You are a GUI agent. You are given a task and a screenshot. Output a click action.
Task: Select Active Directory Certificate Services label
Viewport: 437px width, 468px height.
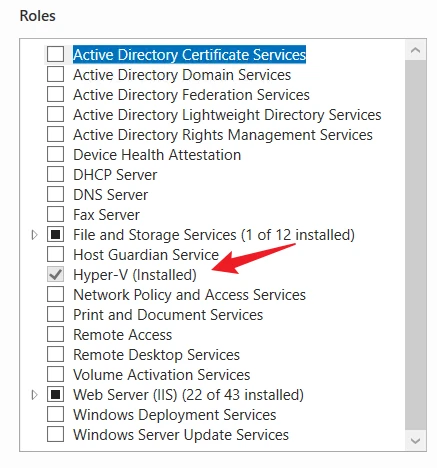click(x=189, y=55)
